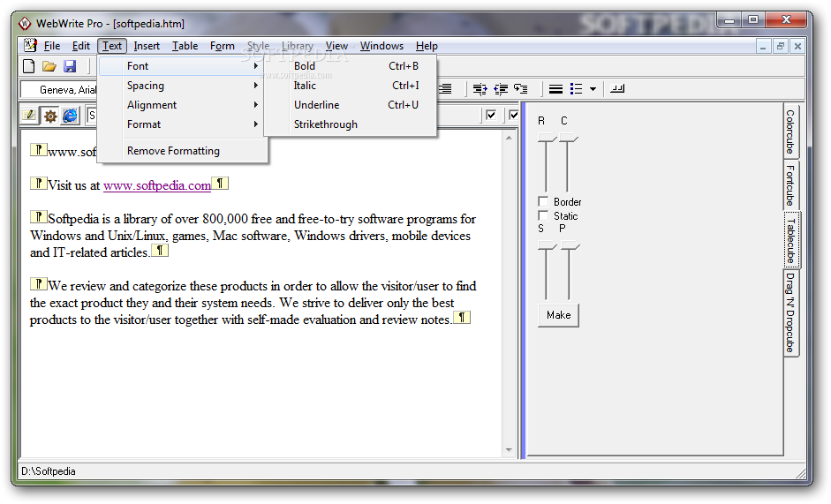
Task: Click the hanging indent return-arrow icon
Action: [x=521, y=89]
